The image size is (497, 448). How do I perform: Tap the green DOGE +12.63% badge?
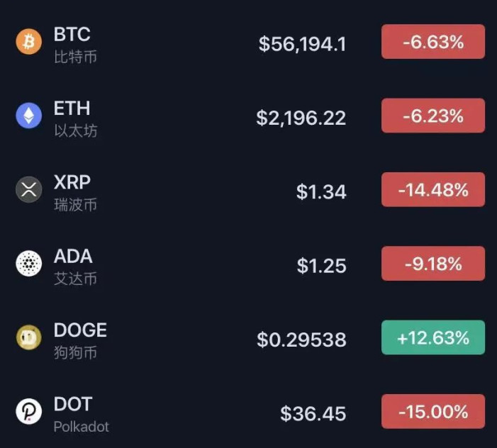[x=433, y=337]
